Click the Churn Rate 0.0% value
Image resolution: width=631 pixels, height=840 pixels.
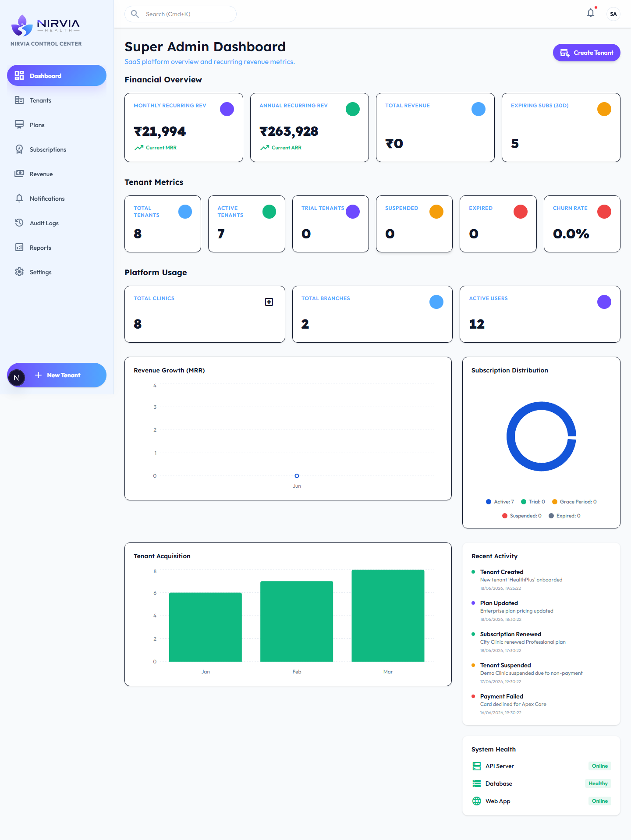click(x=571, y=234)
